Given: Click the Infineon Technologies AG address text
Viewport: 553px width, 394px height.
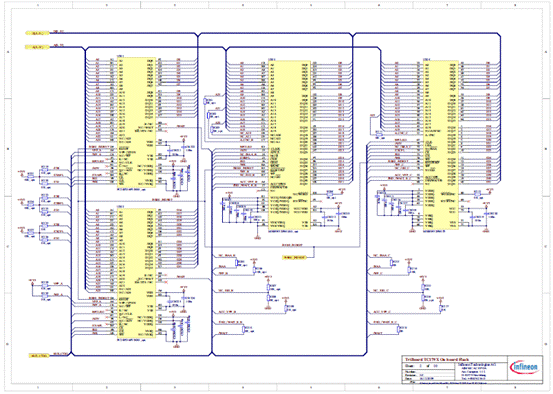Looking at the screenshot, I should pyautogui.click(x=478, y=372).
